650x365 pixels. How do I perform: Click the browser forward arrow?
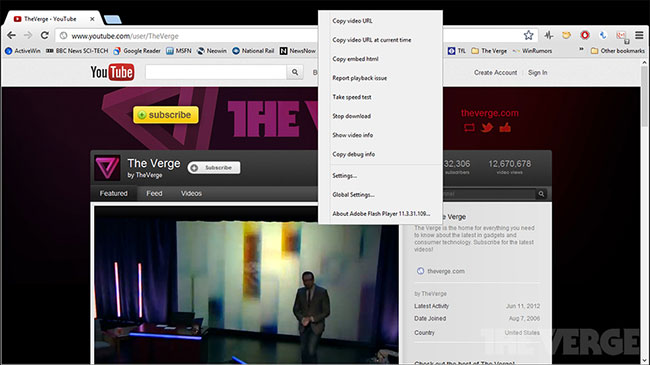click(28, 36)
